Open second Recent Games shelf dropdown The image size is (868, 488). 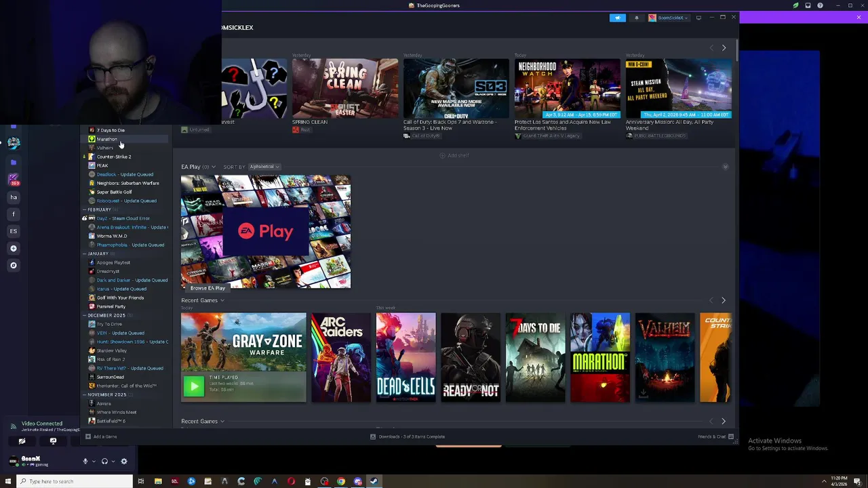[x=222, y=422]
